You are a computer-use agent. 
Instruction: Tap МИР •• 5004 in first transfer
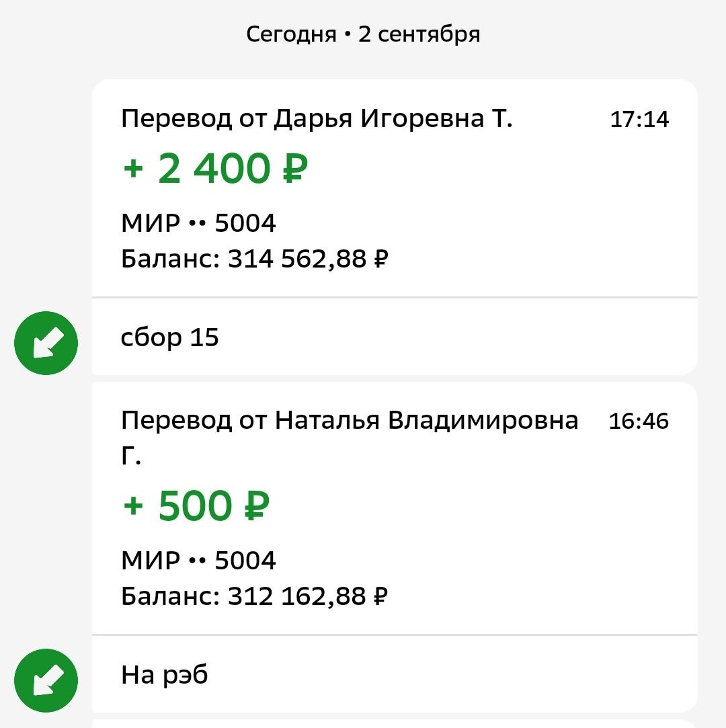(x=198, y=223)
